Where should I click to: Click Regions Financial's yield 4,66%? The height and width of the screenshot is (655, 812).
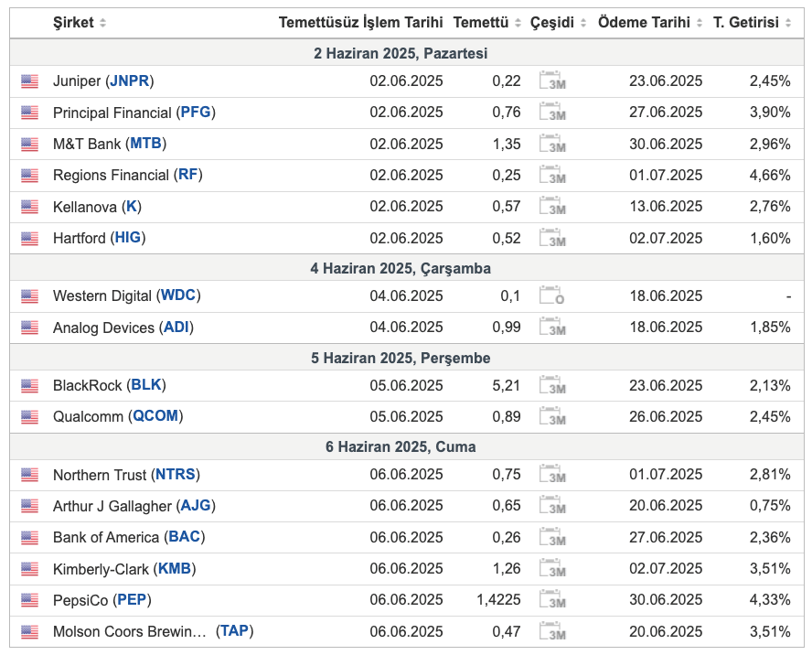point(770,175)
